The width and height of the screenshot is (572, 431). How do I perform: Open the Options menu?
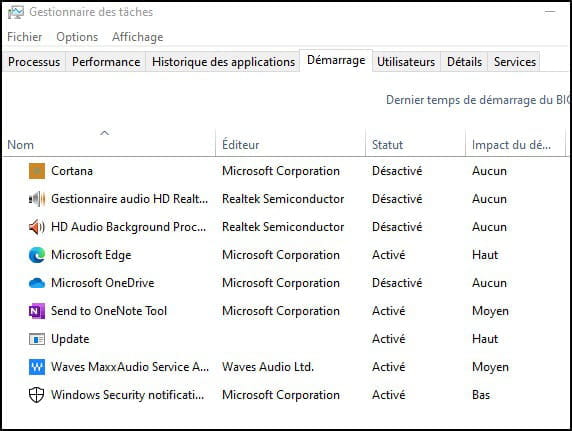point(77,37)
